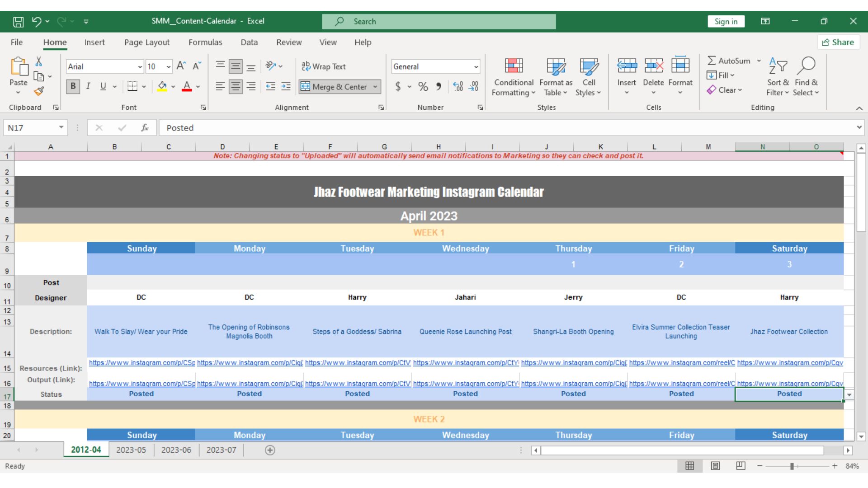Screen dimensions: 868x488
Task: Open Sort & Filter icon
Action: pyautogui.click(x=778, y=66)
